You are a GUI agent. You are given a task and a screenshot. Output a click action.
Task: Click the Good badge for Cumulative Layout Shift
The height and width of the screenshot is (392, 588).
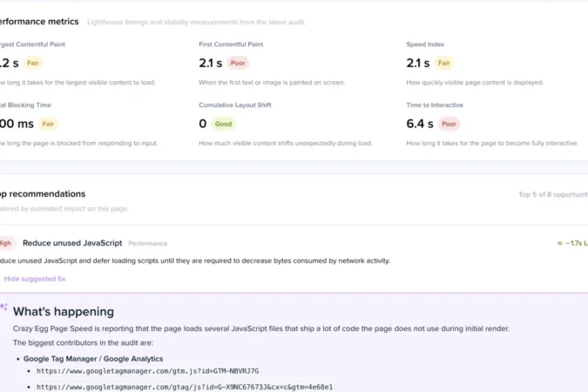click(223, 124)
